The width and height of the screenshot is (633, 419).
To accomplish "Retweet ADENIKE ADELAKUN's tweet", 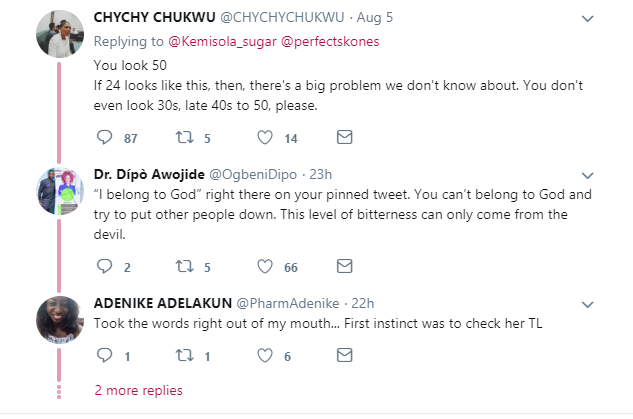I will (183, 355).
